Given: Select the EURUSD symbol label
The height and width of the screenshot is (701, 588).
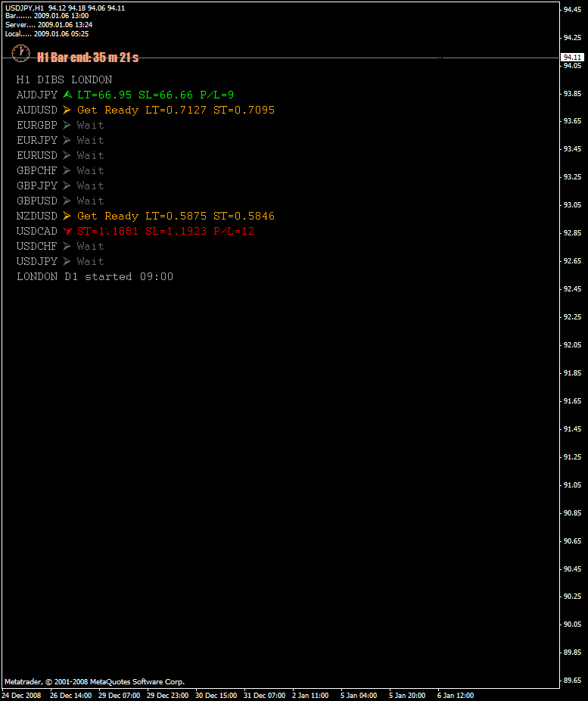Looking at the screenshot, I should click(37, 156).
